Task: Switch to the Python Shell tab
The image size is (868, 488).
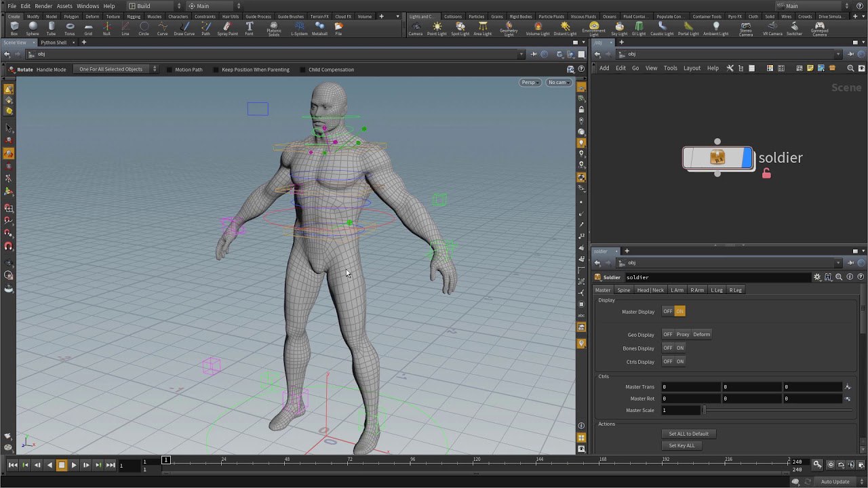Action: coord(54,43)
